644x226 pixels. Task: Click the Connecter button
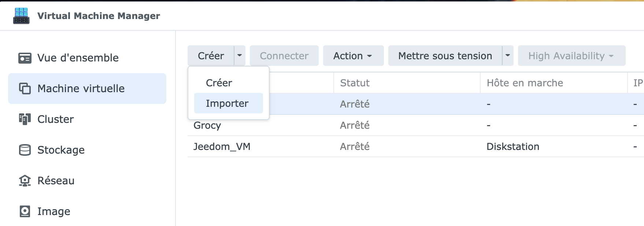click(284, 56)
